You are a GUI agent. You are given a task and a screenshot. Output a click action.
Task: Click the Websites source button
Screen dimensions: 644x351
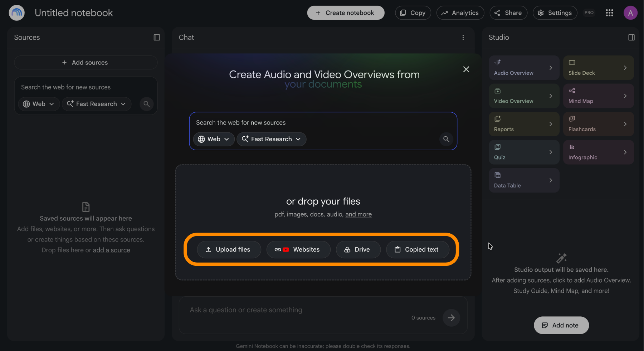click(298, 250)
